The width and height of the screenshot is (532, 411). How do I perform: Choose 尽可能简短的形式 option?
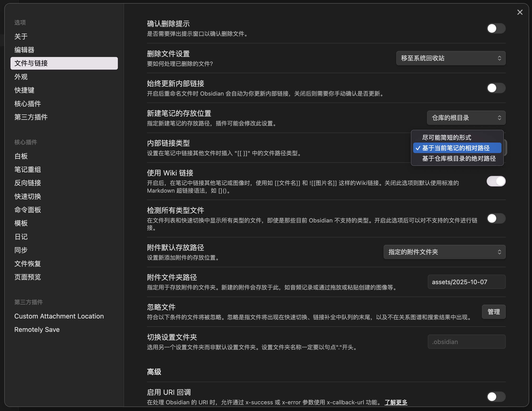[x=447, y=138]
